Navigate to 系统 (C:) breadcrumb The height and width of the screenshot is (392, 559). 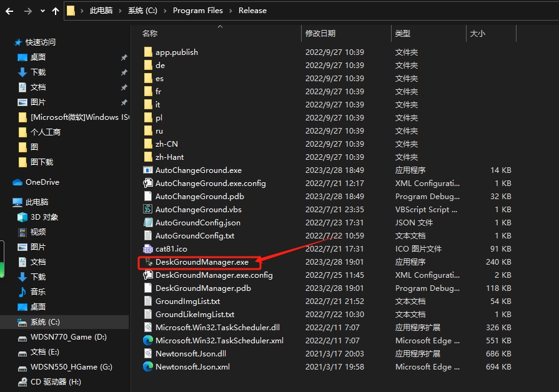pyautogui.click(x=142, y=11)
